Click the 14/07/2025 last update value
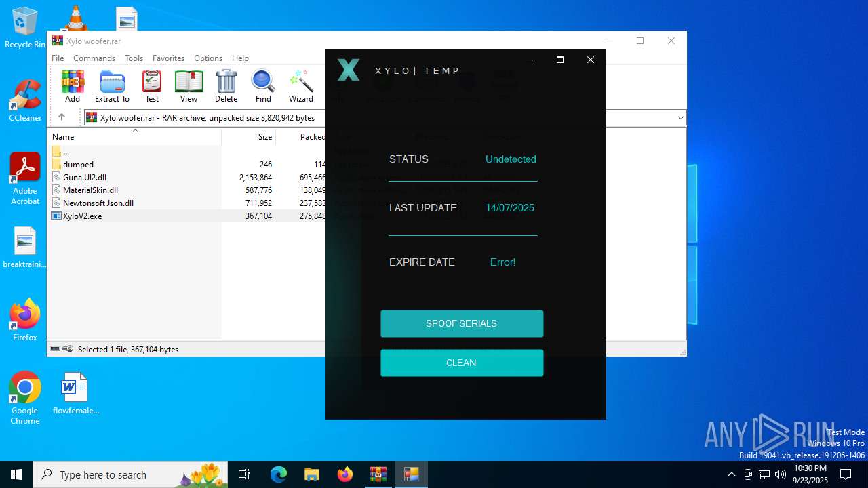The height and width of the screenshot is (488, 868). 510,208
